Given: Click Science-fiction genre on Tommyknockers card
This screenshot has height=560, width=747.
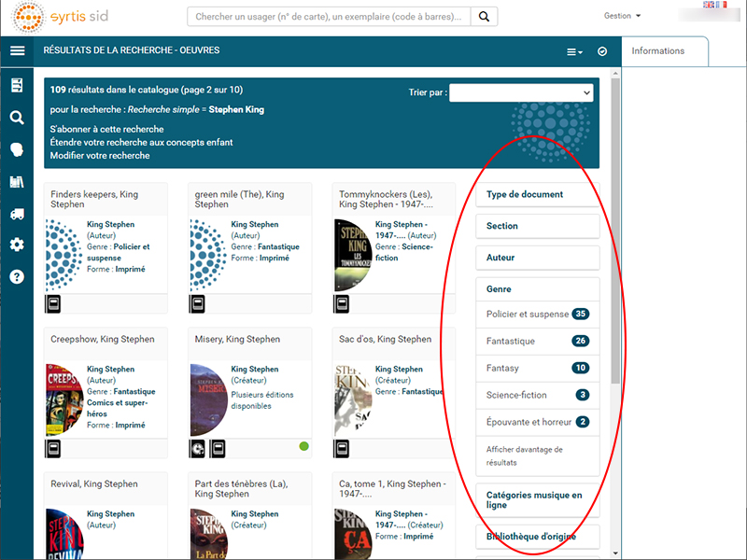Looking at the screenshot, I should point(404,252).
